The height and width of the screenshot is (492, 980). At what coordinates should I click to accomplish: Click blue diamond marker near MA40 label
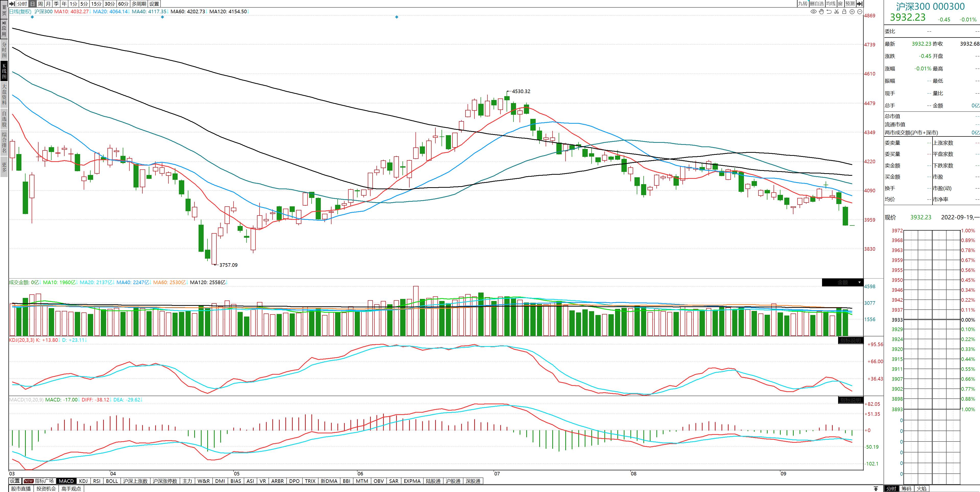163,17
